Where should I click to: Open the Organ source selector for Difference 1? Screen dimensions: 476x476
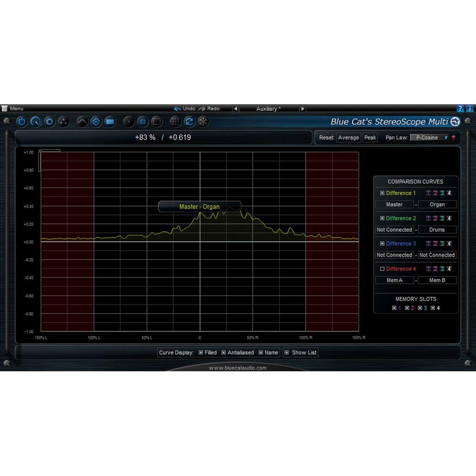click(437, 204)
